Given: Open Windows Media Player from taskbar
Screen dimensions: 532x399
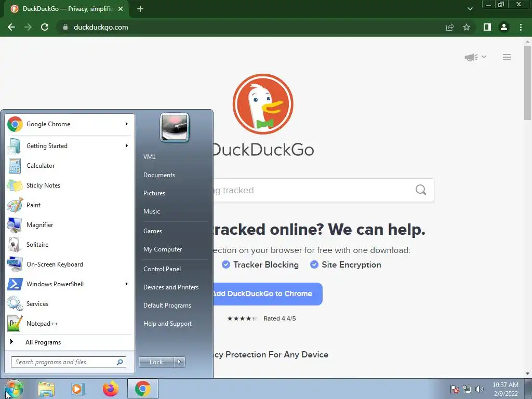Looking at the screenshot, I should pos(78,389).
